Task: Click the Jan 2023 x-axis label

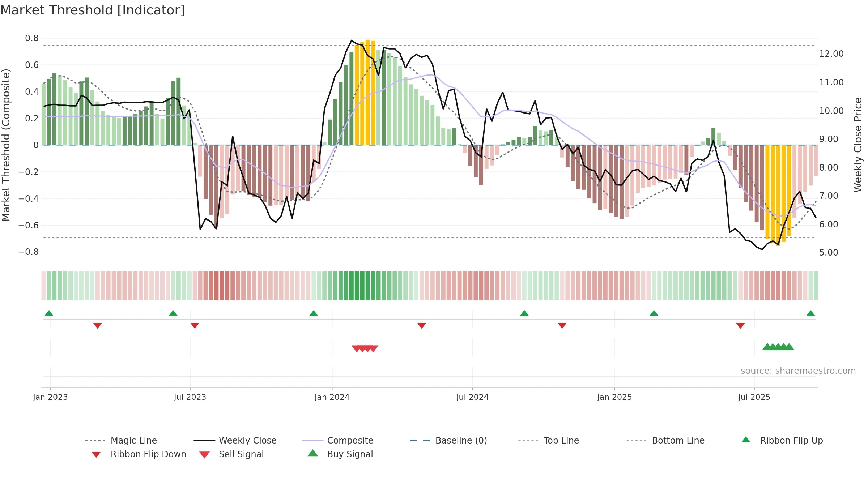Action: click(x=50, y=397)
